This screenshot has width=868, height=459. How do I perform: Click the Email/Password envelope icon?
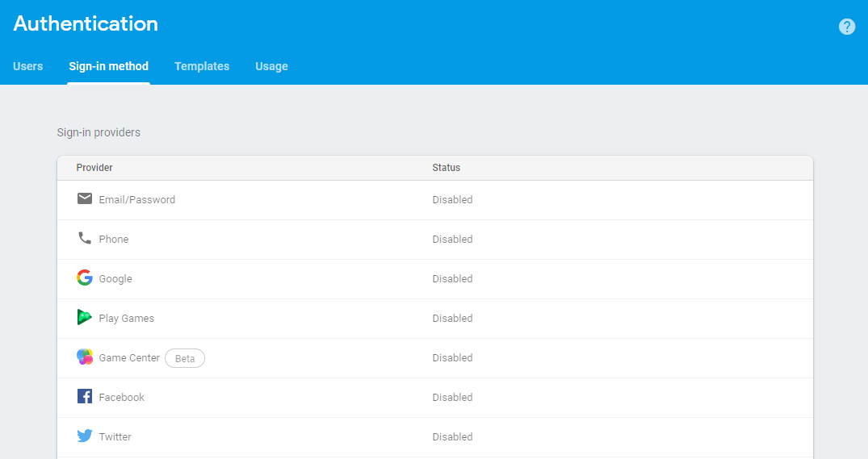tap(85, 198)
